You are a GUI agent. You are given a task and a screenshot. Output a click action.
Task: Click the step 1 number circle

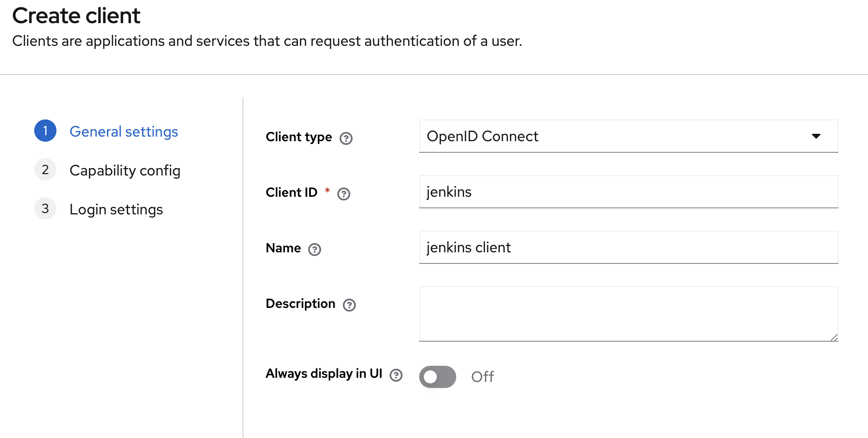click(x=45, y=131)
